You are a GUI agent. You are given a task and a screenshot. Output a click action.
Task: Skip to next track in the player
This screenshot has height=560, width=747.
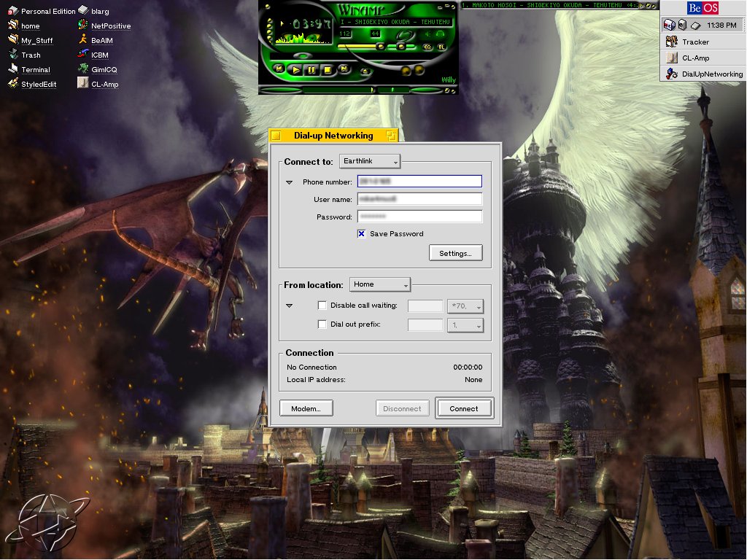click(x=344, y=69)
